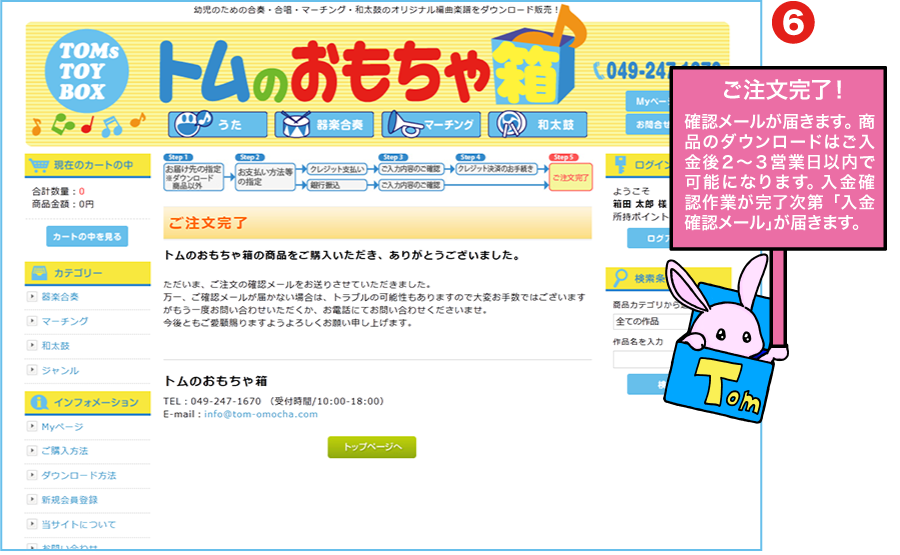Image resolution: width=900 pixels, height=555 pixels.
Task: Click the Myページ button in header
Action: [x=649, y=101]
